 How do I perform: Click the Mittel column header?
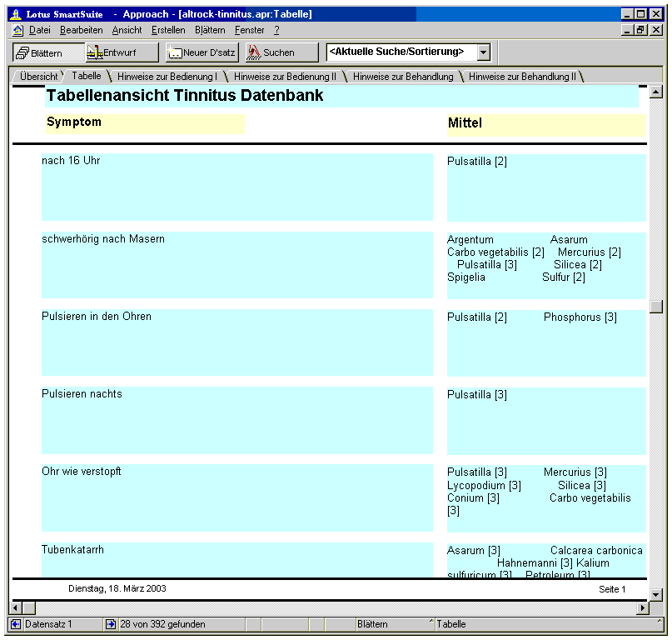[x=546, y=125]
